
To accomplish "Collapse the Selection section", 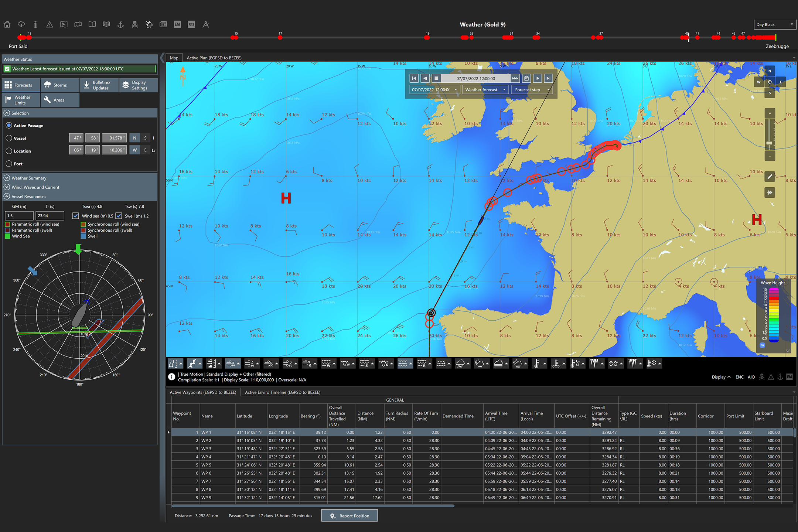I will click(7, 113).
